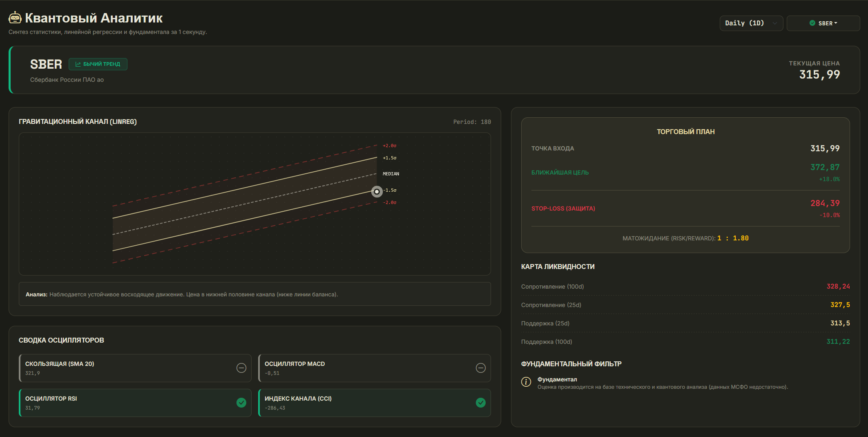868x437 pixels.
Task: Click the Сопротивление (100d) liquidity row
Action: click(x=685, y=287)
